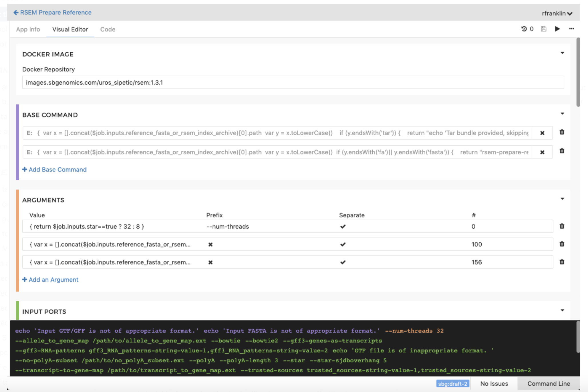Toggle Separate check for --num-threads row
The image size is (588, 392).
pos(343,227)
